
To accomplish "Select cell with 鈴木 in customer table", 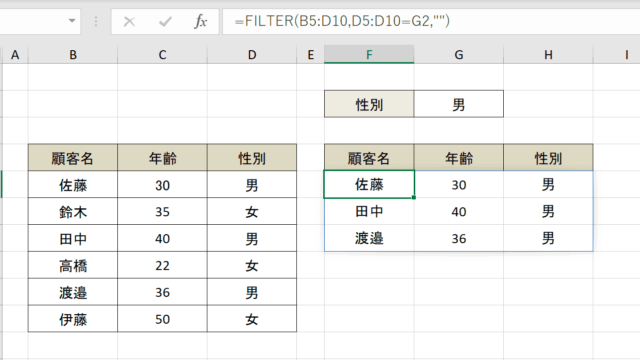I will click(73, 211).
